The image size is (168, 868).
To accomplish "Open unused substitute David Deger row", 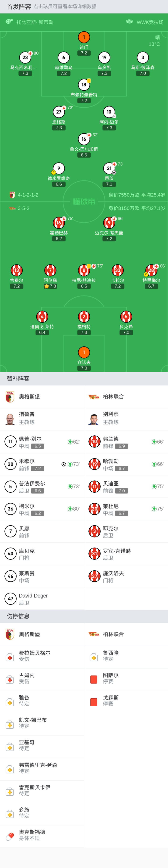I will click(x=42, y=598).
